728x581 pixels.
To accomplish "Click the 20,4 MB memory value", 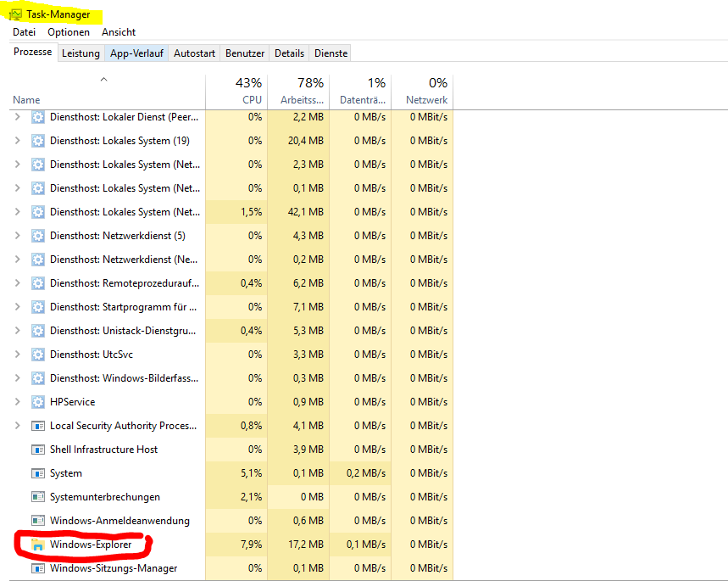I will [305, 141].
